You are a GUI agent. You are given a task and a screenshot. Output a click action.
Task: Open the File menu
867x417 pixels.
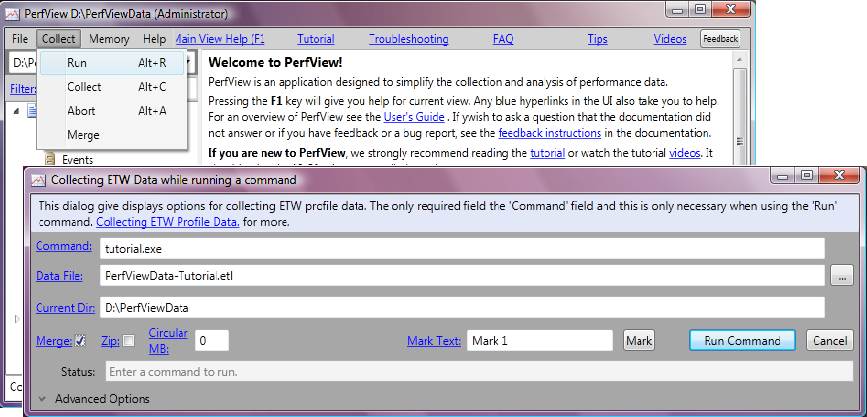click(20, 39)
